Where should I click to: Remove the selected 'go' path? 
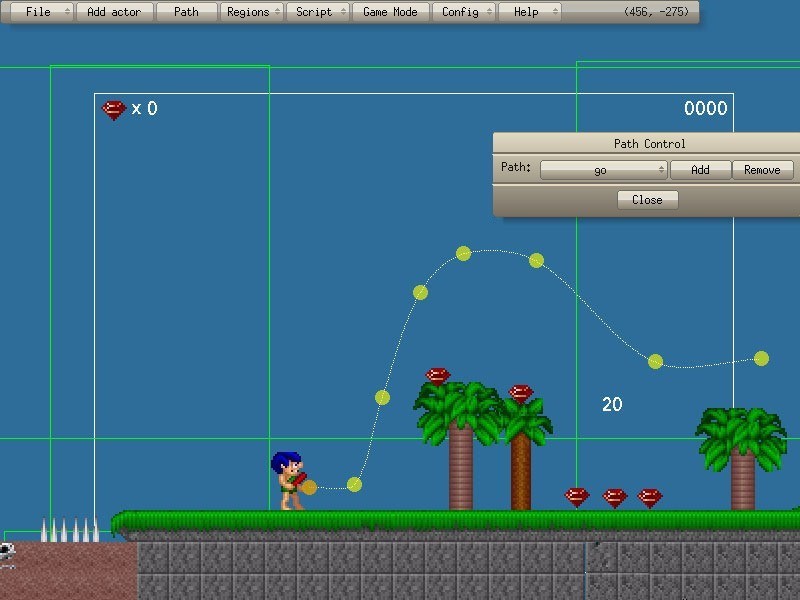[x=762, y=169]
